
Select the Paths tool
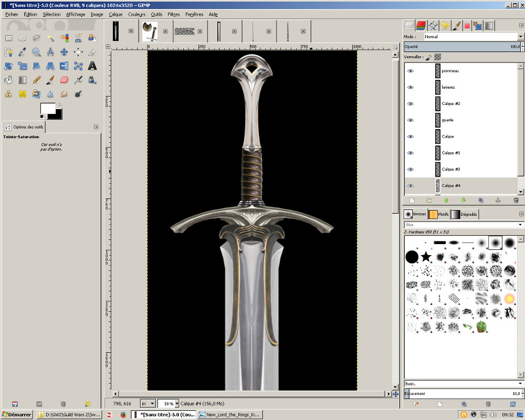point(9,52)
